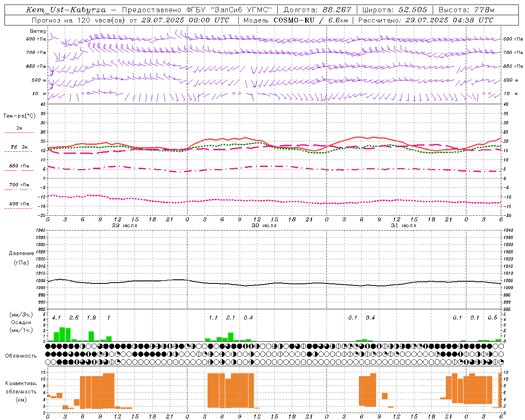Click the 2м temperature legend entry

tap(19, 128)
